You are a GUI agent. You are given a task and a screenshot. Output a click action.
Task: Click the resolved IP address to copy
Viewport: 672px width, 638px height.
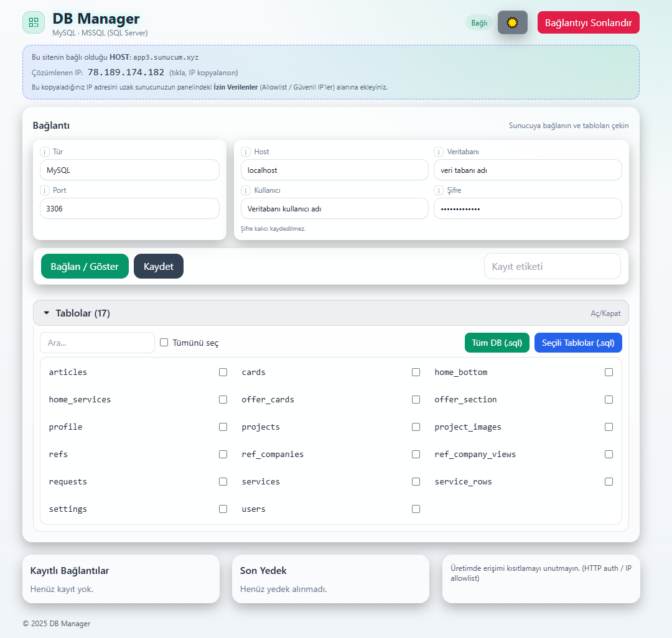[x=126, y=72]
